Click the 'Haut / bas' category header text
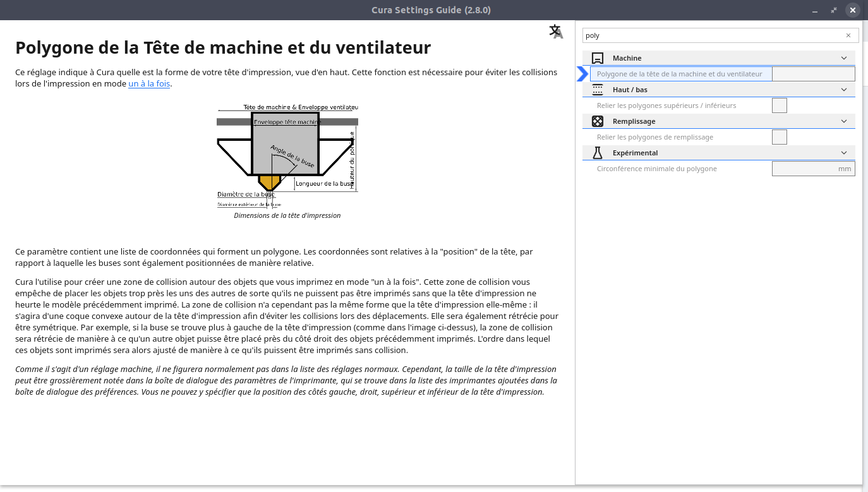The height and width of the screenshot is (492, 868). [630, 90]
